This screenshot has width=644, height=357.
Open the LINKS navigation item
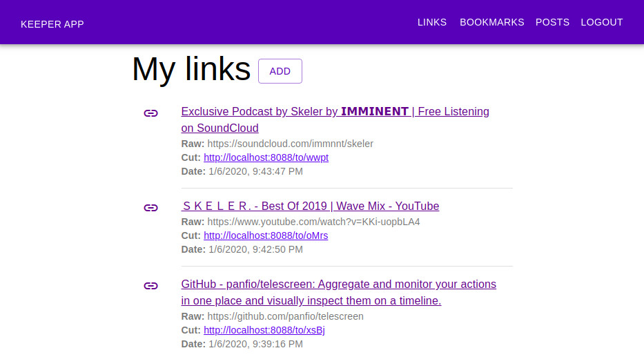432,22
